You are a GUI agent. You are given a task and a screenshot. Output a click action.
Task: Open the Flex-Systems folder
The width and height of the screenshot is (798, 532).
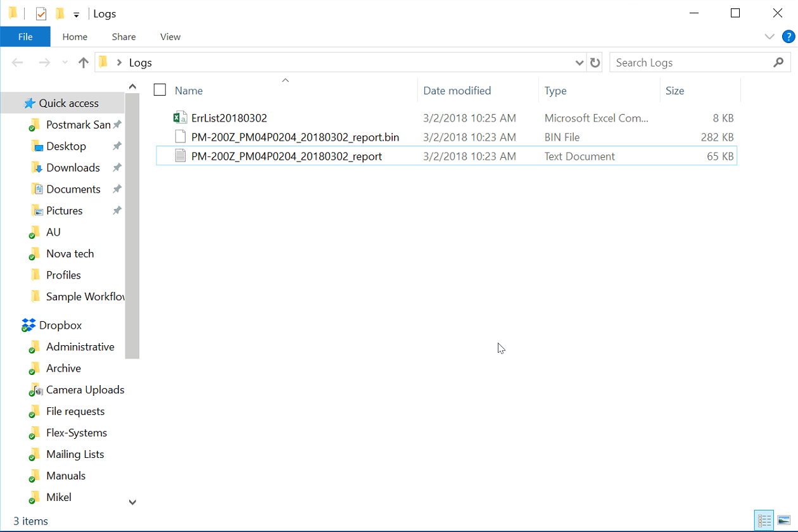77,433
